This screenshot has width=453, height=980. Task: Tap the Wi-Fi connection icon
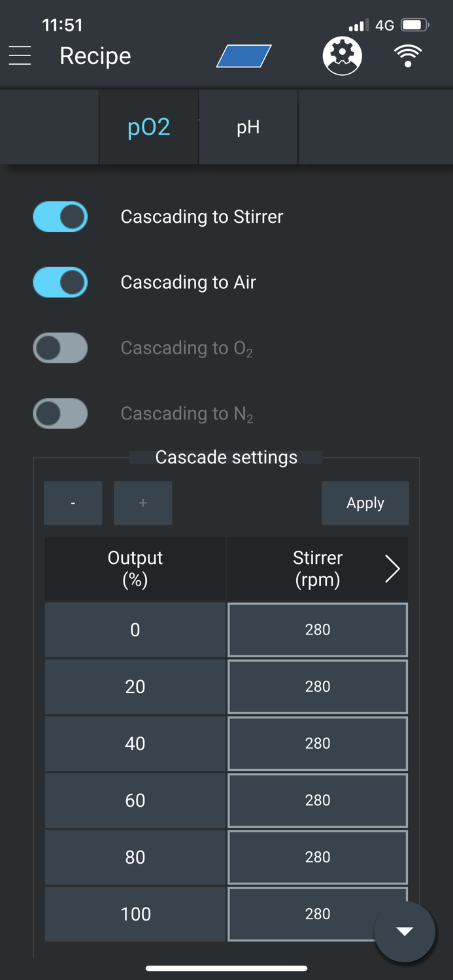pyautogui.click(x=407, y=56)
